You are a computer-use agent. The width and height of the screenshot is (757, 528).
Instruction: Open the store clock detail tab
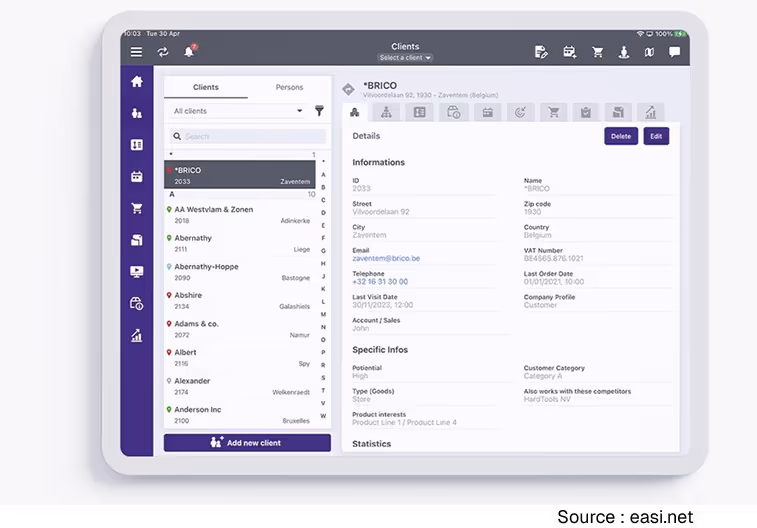click(453, 112)
